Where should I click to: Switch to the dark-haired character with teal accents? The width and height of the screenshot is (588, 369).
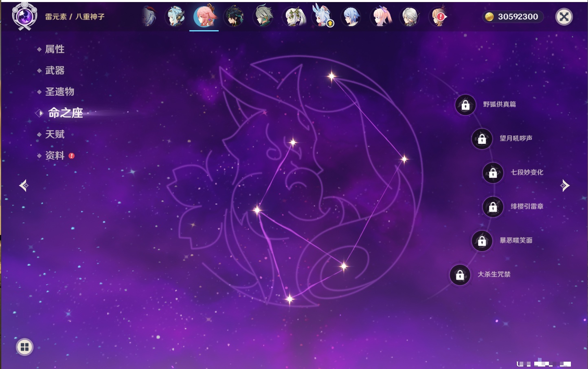coord(234,17)
